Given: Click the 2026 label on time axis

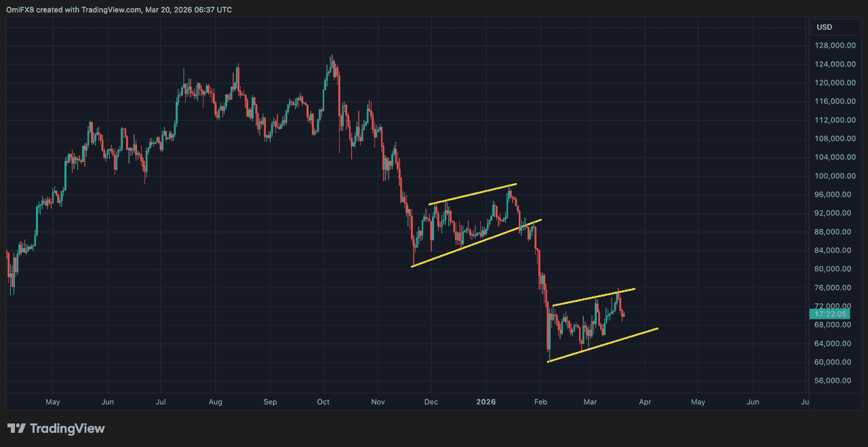Looking at the screenshot, I should point(486,402).
